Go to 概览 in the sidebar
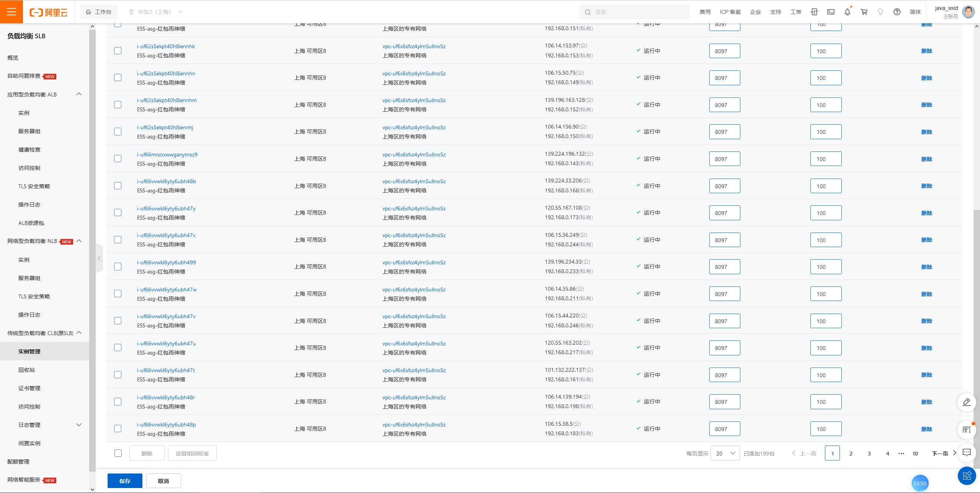980x493 pixels. tap(13, 58)
